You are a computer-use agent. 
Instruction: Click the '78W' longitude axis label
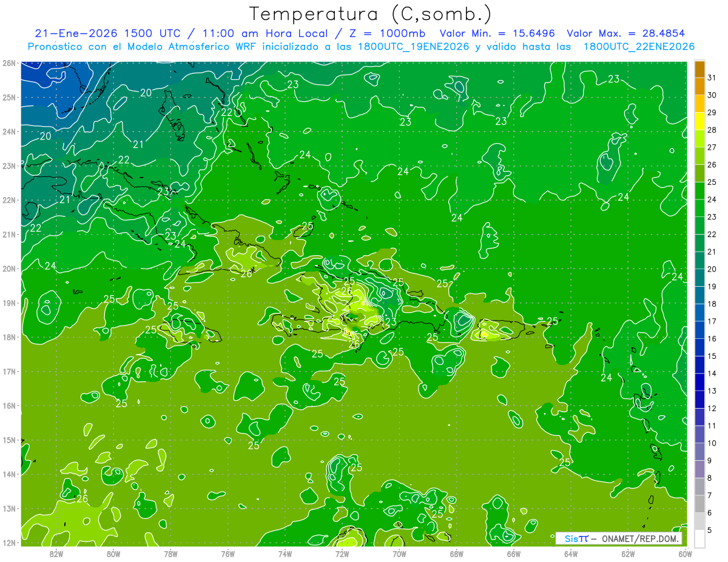[170, 553]
